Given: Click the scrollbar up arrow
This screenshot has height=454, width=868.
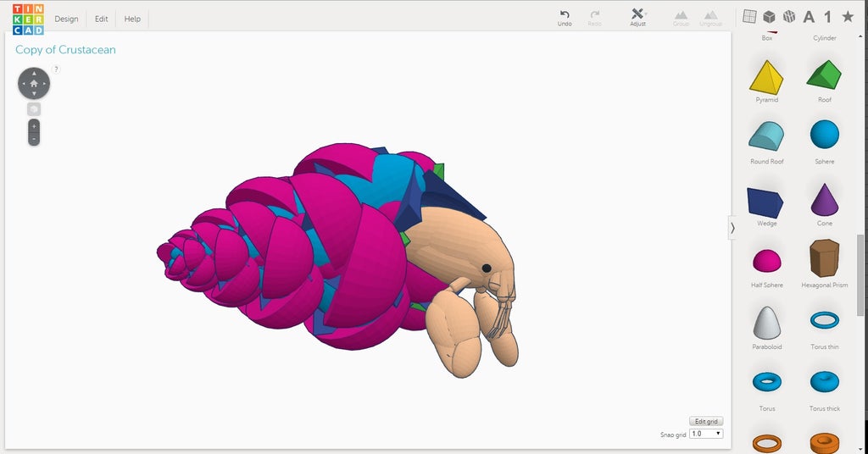Looking at the screenshot, I should pyautogui.click(x=860, y=37).
